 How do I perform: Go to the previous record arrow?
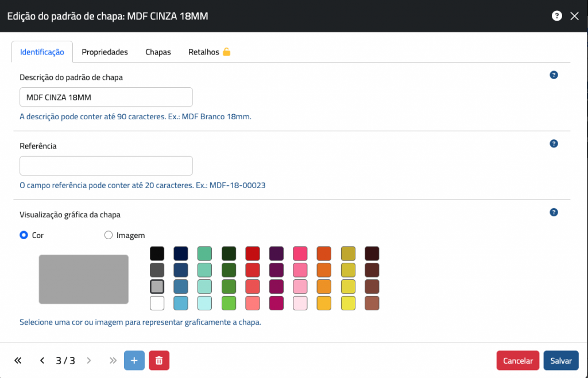click(42, 360)
